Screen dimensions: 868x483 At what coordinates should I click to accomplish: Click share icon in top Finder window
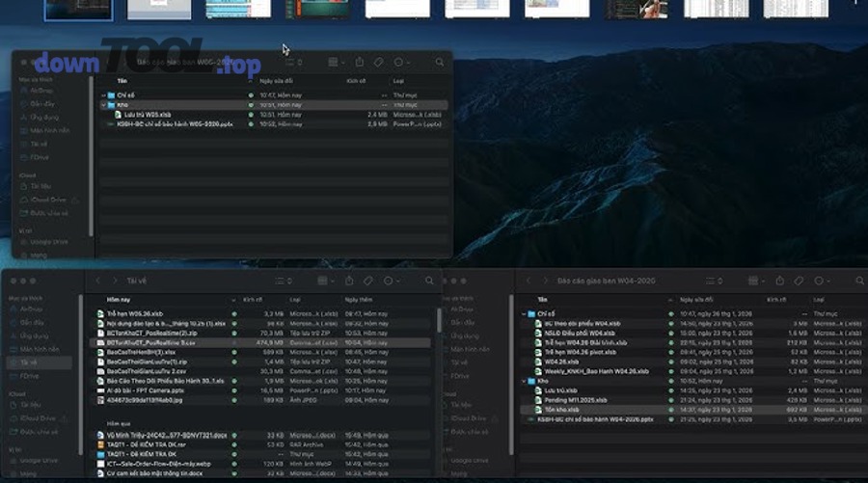pyautogui.click(x=360, y=62)
